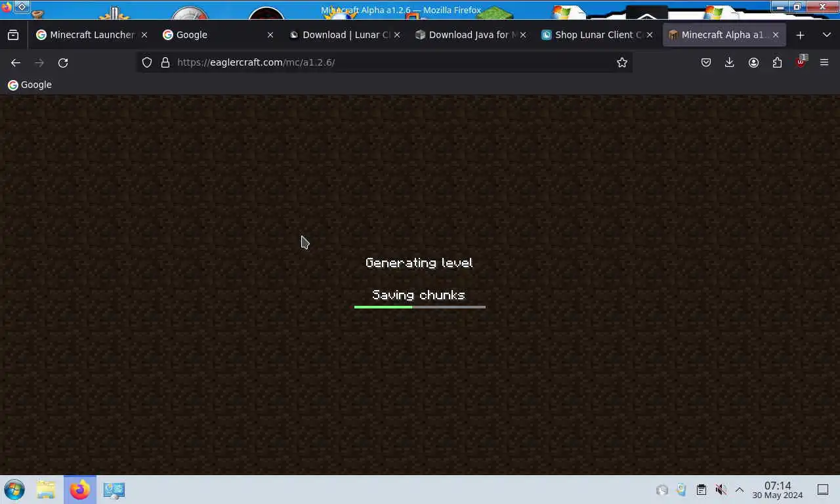Restore down the Firefox window

point(797,7)
